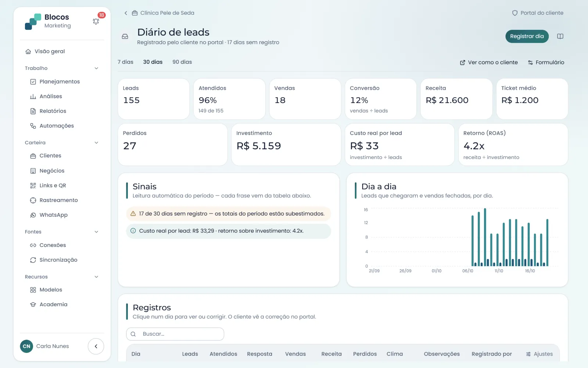Click the Registrar dia button

coord(527,36)
